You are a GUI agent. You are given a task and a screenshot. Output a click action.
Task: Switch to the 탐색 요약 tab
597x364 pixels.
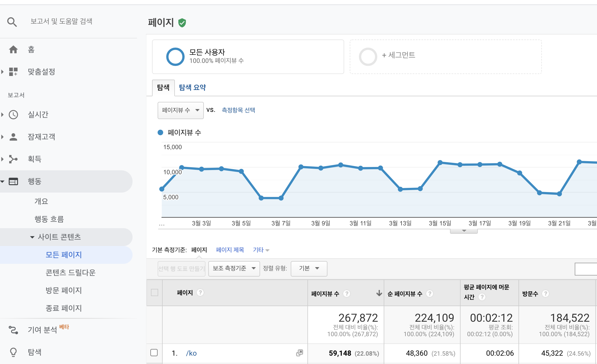point(192,87)
